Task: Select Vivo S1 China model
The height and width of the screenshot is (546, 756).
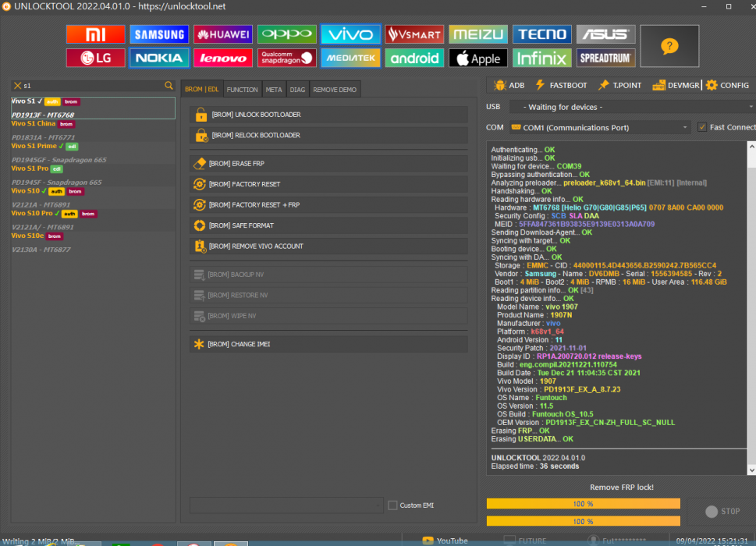Action: tap(93, 130)
